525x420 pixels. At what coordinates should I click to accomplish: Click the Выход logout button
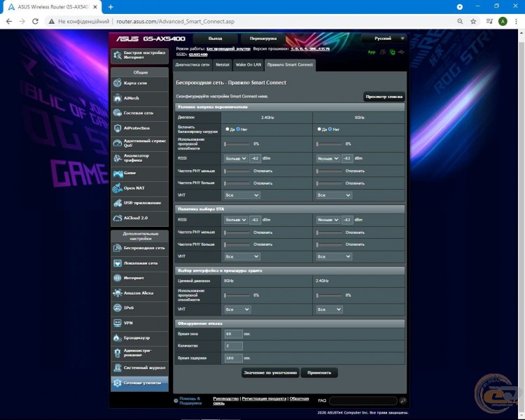coord(216,38)
